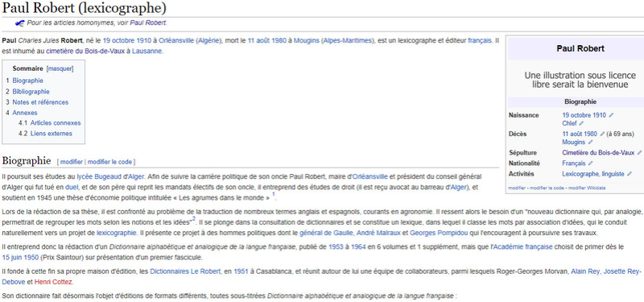644x302 pixels.
Task: Go to Annexes in the table of contents
Action: tap(25, 113)
